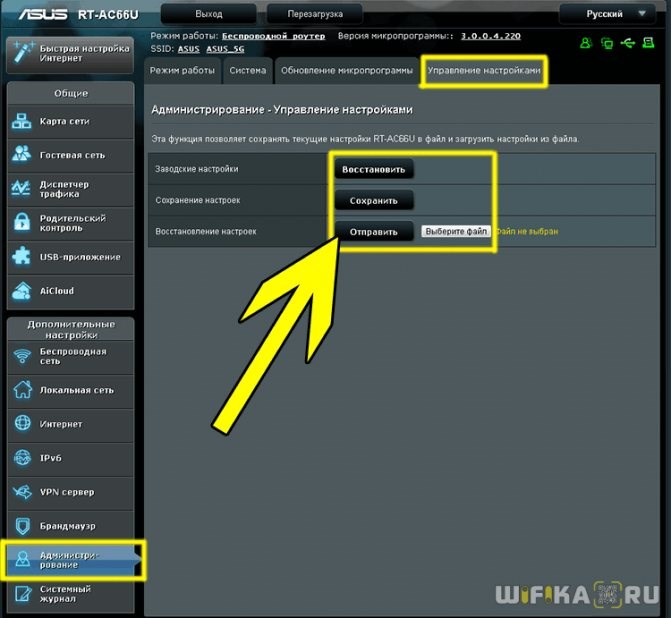Select the Диспетчер трафика icon
This screenshot has width=671, height=618.
(21, 188)
